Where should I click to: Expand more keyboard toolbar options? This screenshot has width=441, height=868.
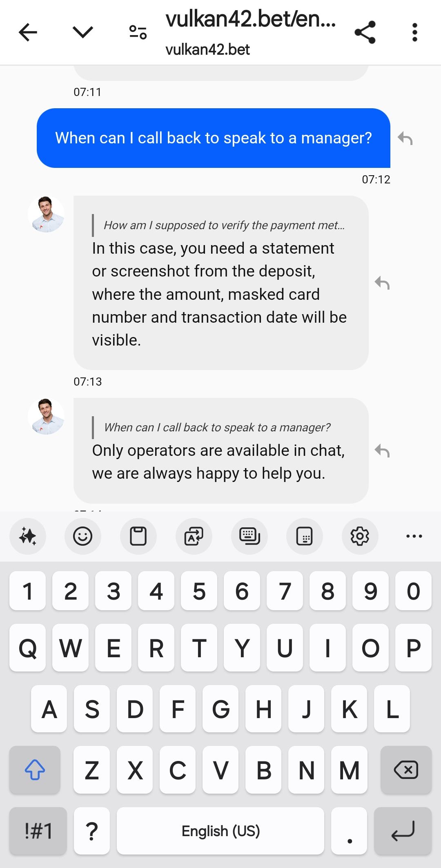(x=414, y=536)
